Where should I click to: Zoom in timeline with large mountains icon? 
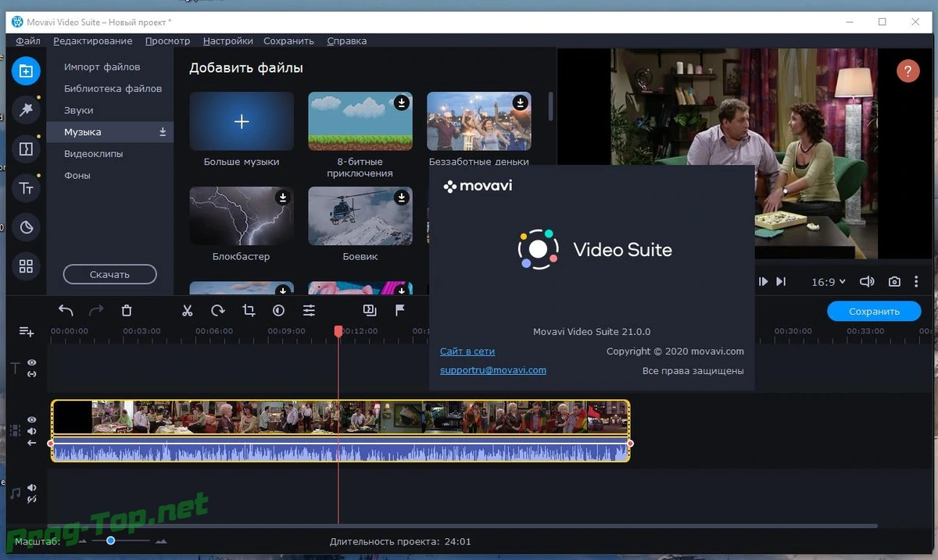click(x=161, y=541)
